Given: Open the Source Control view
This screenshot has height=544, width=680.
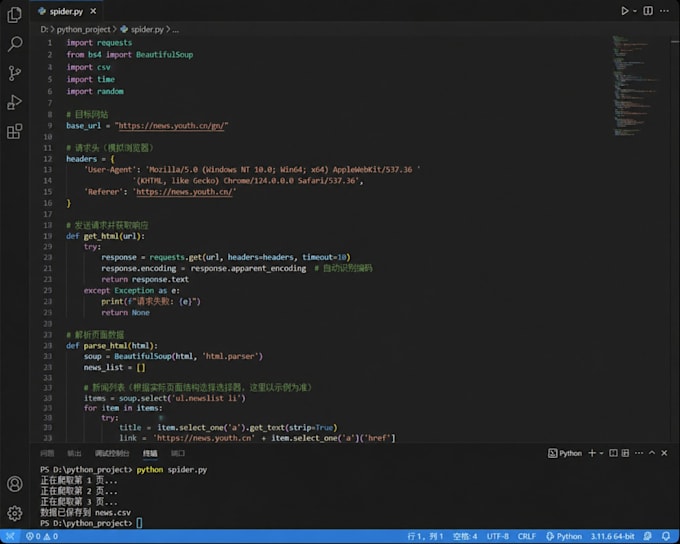Looking at the screenshot, I should coord(15,73).
